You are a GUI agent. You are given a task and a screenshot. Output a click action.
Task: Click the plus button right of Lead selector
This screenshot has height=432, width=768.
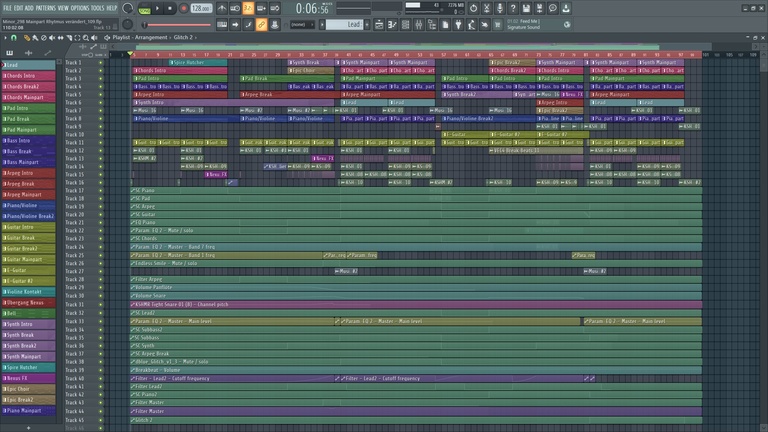(367, 24)
